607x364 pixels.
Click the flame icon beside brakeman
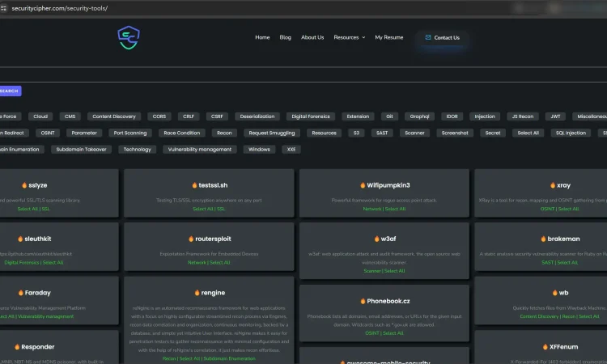click(543, 239)
